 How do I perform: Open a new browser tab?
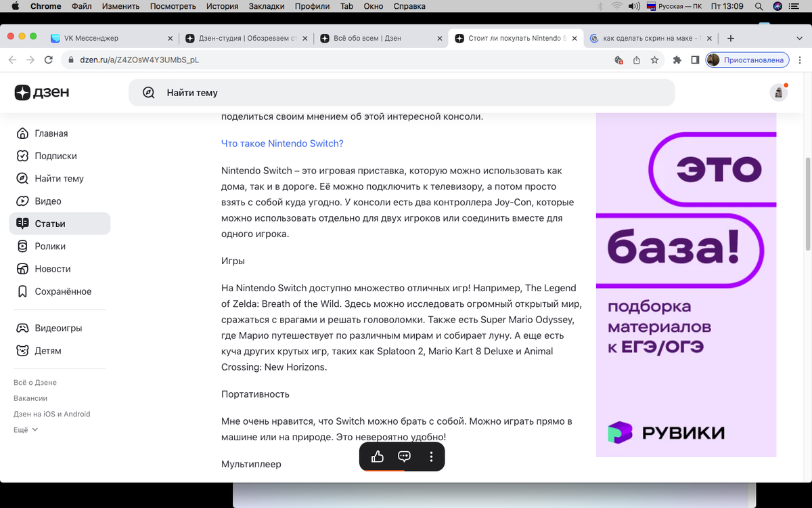730,39
